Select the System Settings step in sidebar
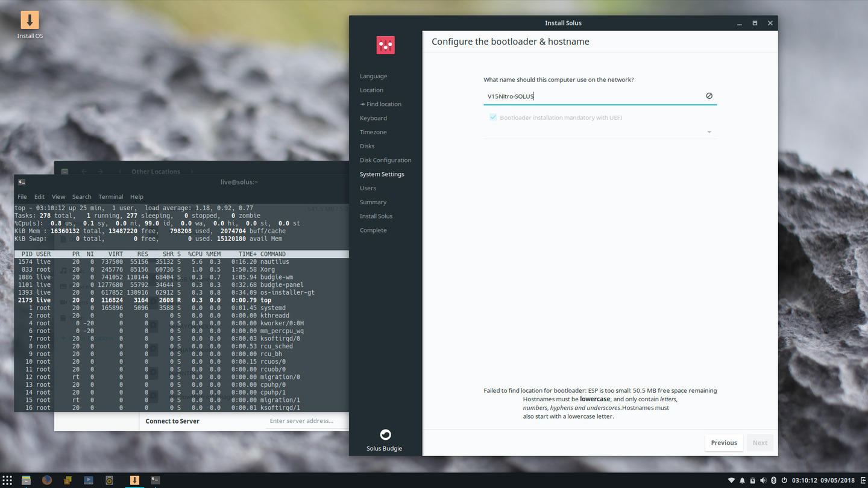The width and height of the screenshot is (868, 488). click(382, 174)
